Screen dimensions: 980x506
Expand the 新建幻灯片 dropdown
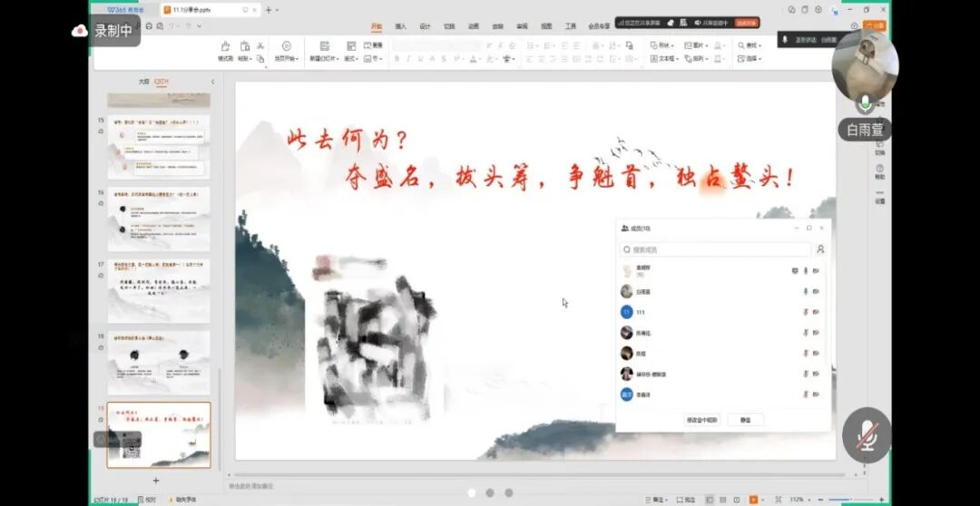pyautogui.click(x=323, y=59)
